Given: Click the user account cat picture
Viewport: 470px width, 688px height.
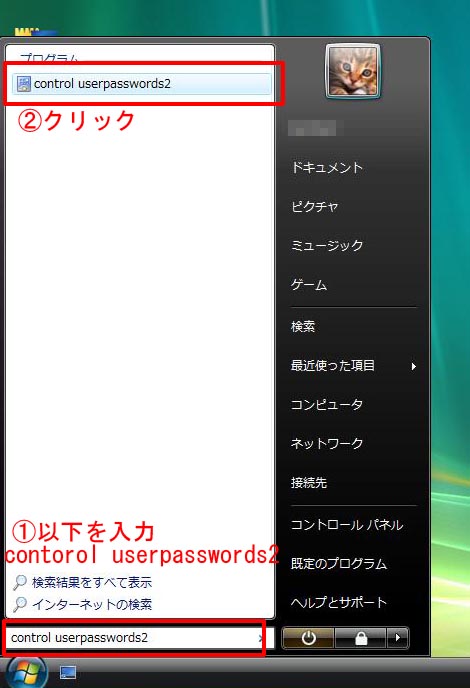Looking at the screenshot, I should pyautogui.click(x=353, y=71).
